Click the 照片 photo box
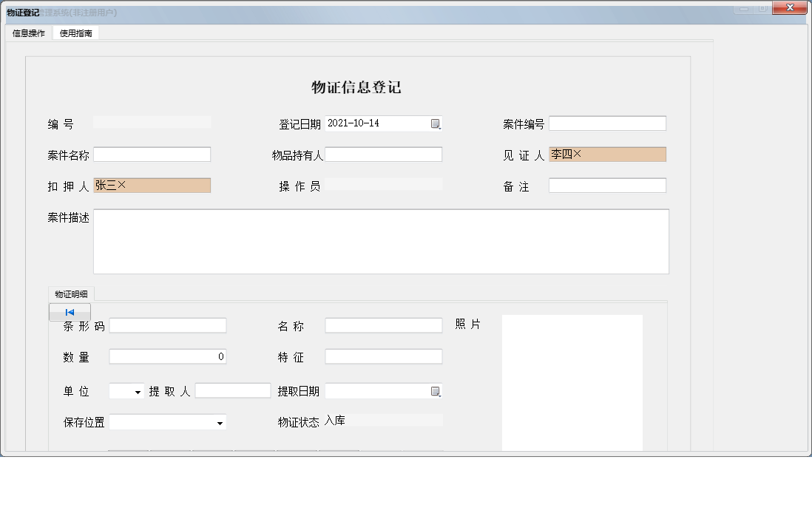 572,381
